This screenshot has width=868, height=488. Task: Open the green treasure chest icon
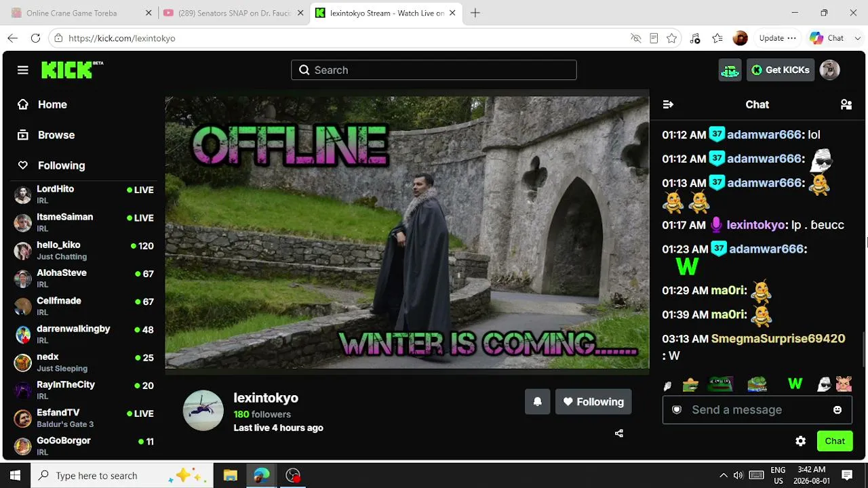tap(730, 70)
